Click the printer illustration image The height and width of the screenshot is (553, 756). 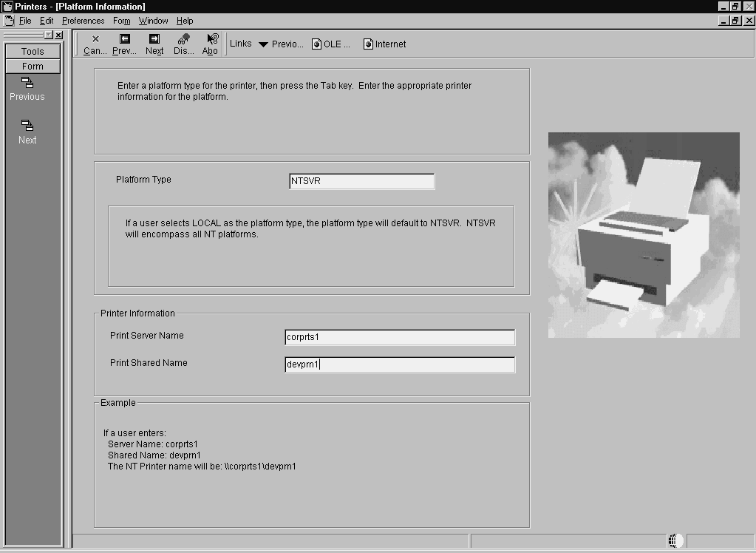point(644,235)
